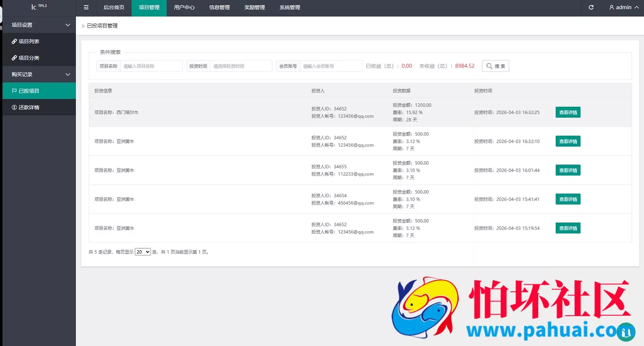This screenshot has height=346, width=644.
Task: Click the 投资金额 1200.00 value
Action: coord(423,105)
